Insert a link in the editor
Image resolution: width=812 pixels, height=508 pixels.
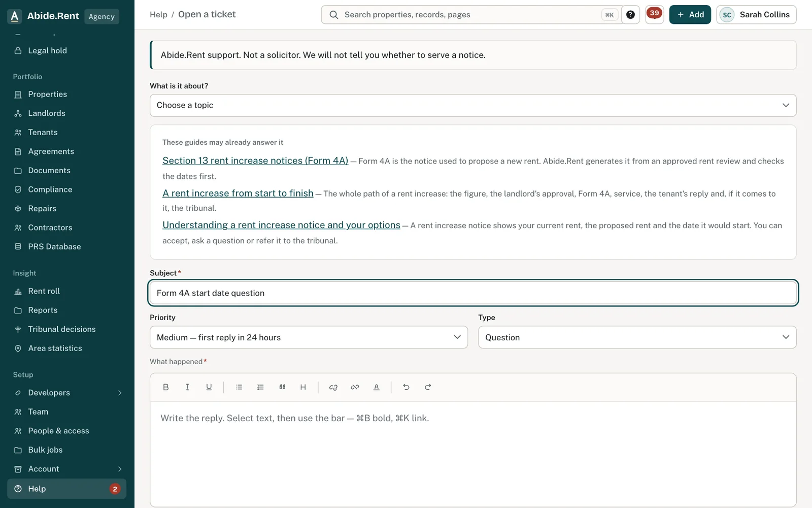click(x=333, y=387)
